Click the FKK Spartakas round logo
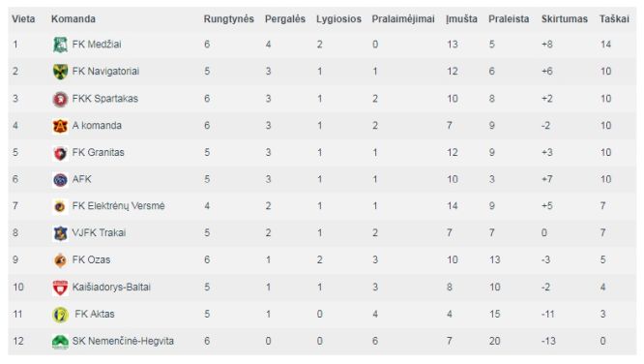Screen dimensions: 644x364 click(60, 99)
